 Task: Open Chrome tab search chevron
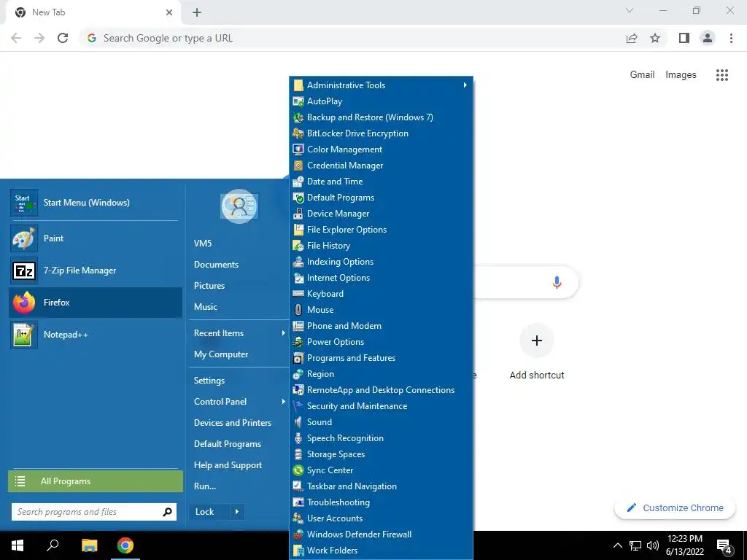(630, 10)
